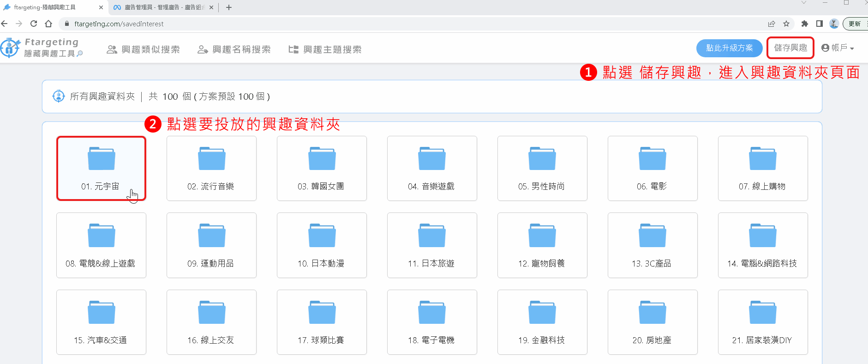Open the 11. 日本旅遊 folder icon

point(432,235)
